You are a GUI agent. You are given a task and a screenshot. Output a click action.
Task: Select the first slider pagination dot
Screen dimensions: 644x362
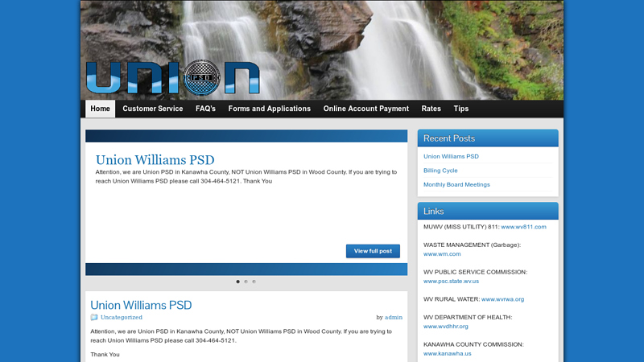pos(238,282)
